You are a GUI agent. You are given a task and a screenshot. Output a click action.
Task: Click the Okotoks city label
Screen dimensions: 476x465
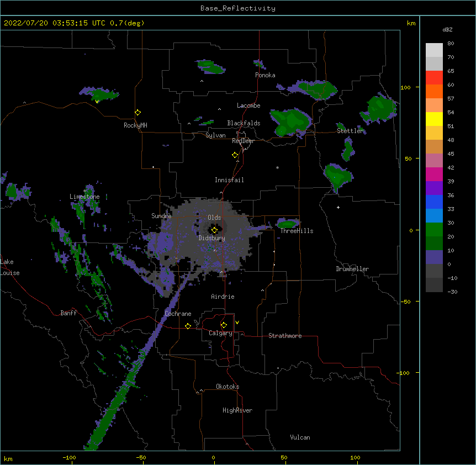tap(228, 387)
